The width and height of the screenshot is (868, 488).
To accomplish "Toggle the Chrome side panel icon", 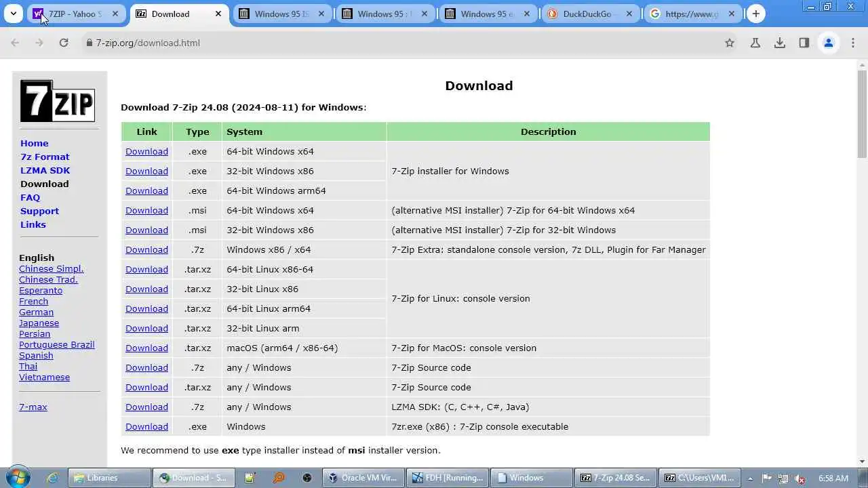I will point(804,43).
